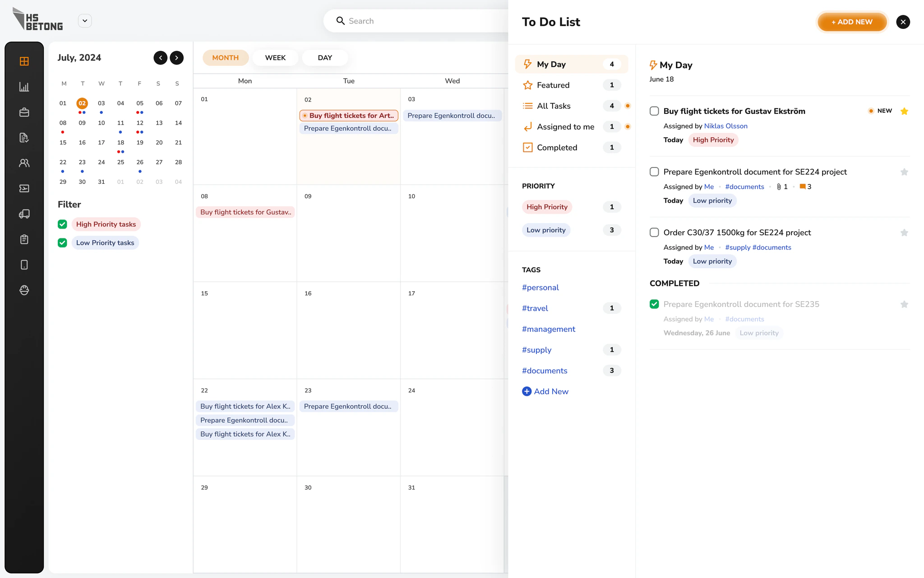Switch calendar to DAY view

(x=325, y=58)
